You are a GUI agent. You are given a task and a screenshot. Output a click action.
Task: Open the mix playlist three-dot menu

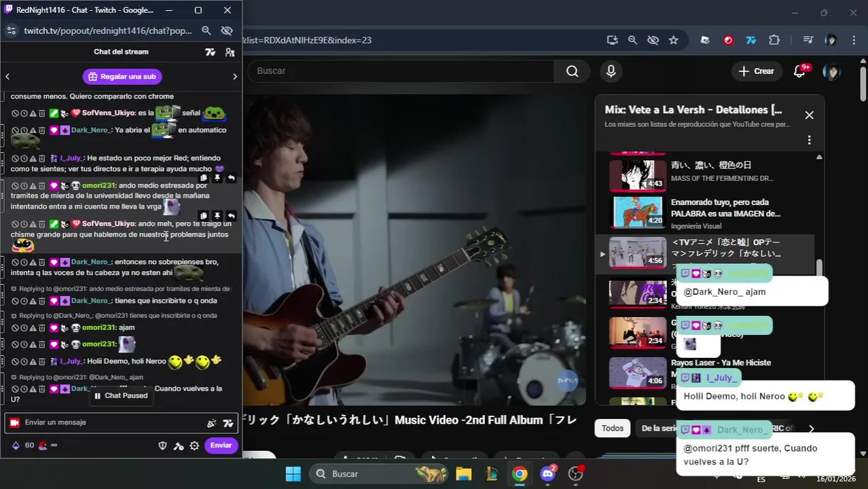click(x=809, y=140)
